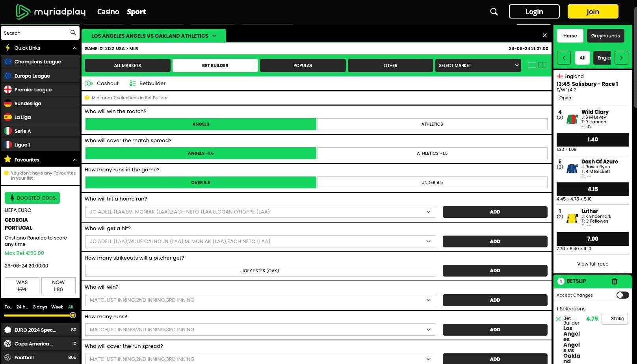Open the SELECT MARKET dropdown
Screen dimensions: 637x364
click(x=478, y=65)
